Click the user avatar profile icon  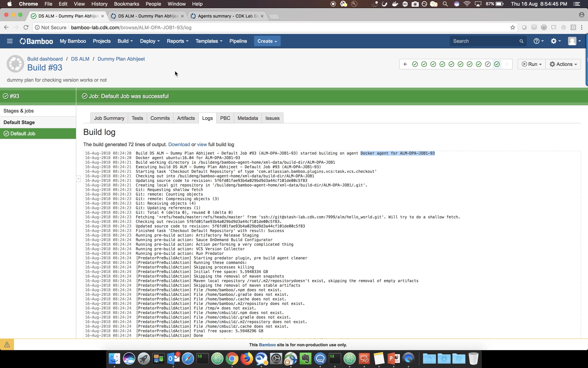(574, 41)
